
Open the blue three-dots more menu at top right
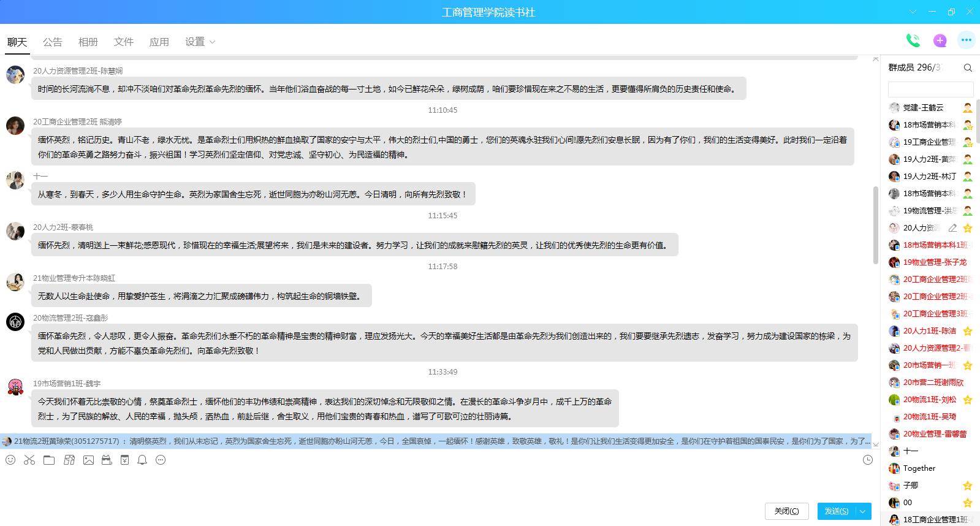(x=966, y=40)
